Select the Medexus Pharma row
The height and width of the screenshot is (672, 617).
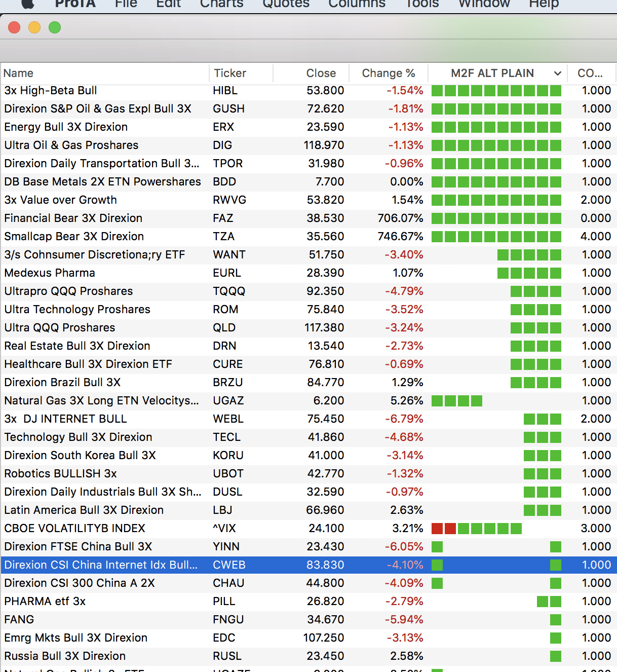308,273
